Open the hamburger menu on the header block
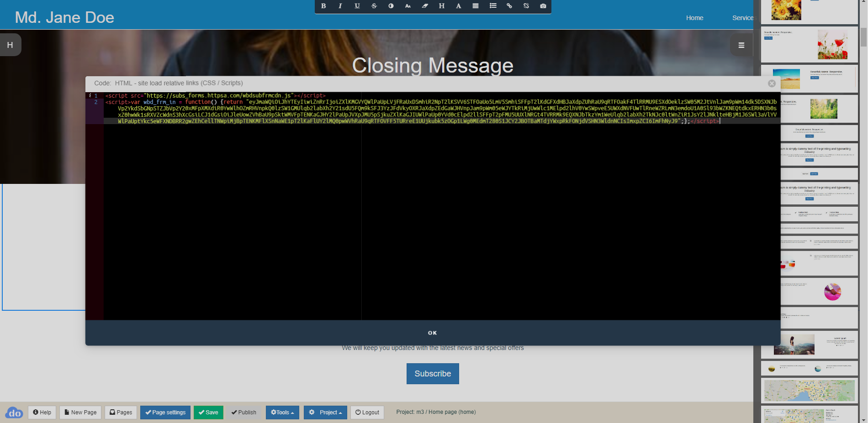This screenshot has width=868, height=423. click(741, 45)
